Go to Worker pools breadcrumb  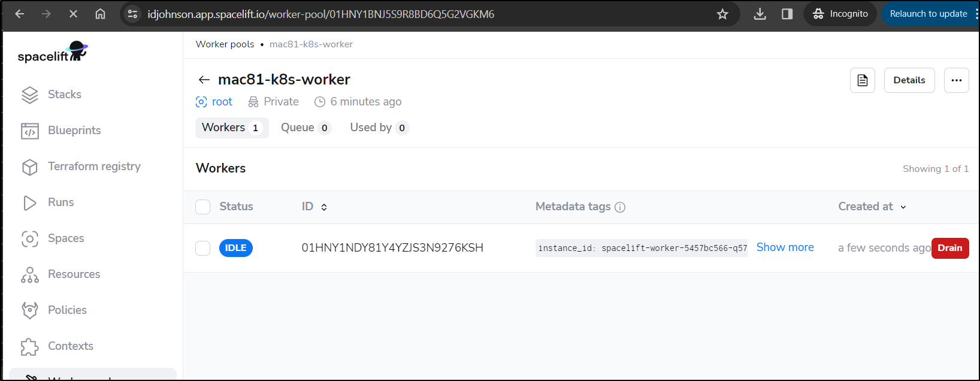pyautogui.click(x=225, y=44)
